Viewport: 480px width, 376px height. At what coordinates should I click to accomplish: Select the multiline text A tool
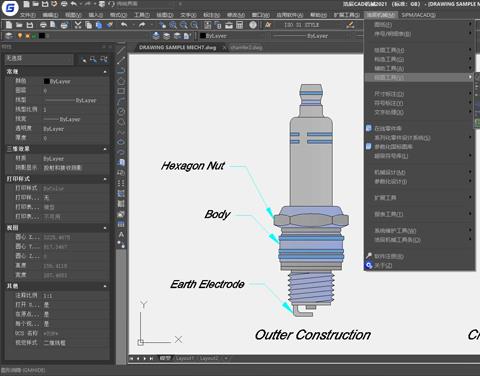click(x=121, y=235)
